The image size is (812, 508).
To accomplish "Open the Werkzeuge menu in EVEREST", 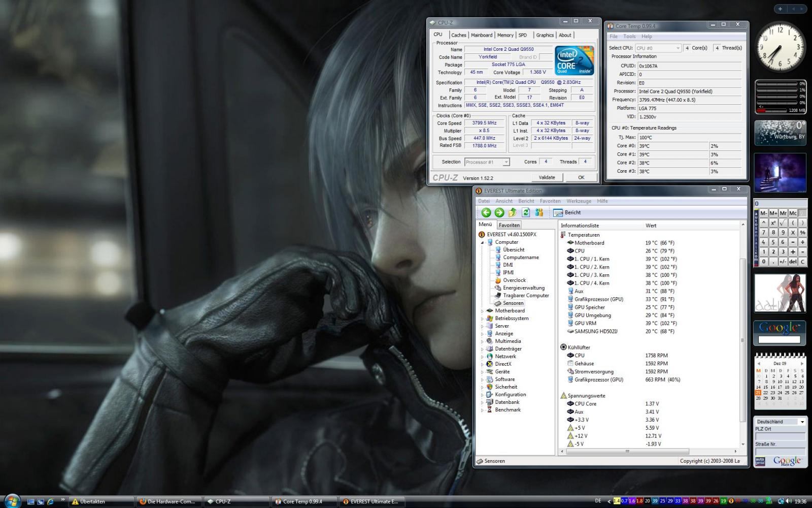I will [x=579, y=201].
